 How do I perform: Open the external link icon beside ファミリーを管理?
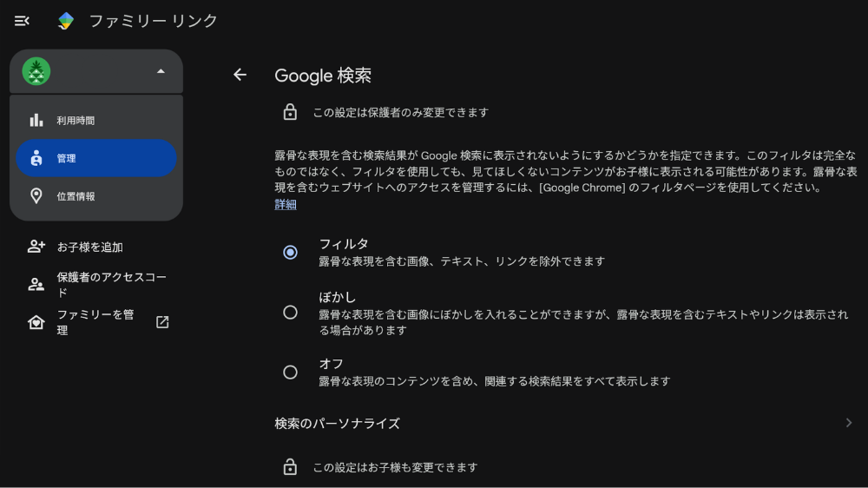[162, 322]
